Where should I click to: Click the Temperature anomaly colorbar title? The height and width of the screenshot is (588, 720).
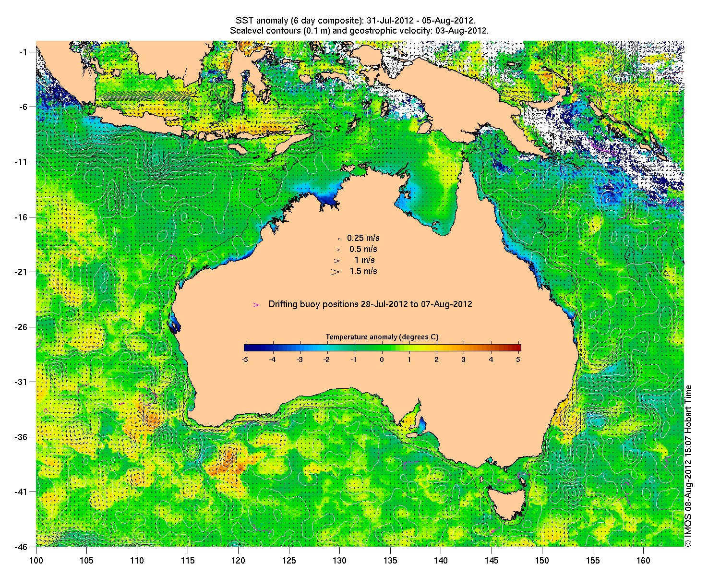[x=382, y=337]
